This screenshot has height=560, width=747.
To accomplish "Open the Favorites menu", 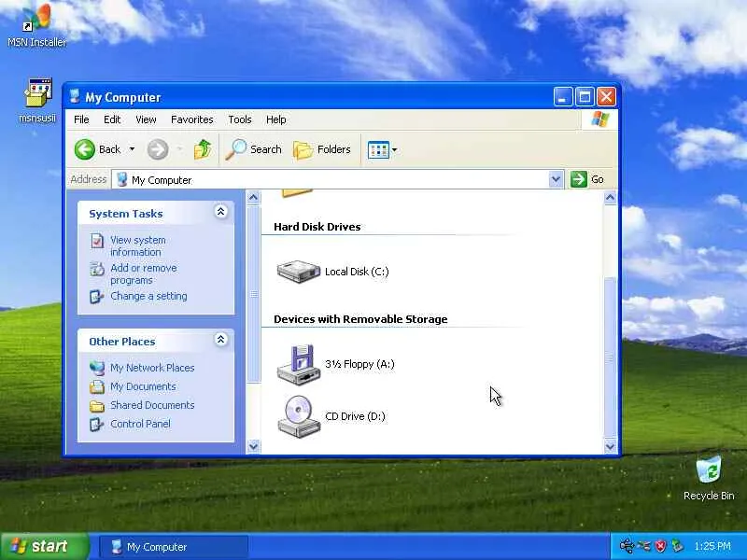I will tap(192, 119).
